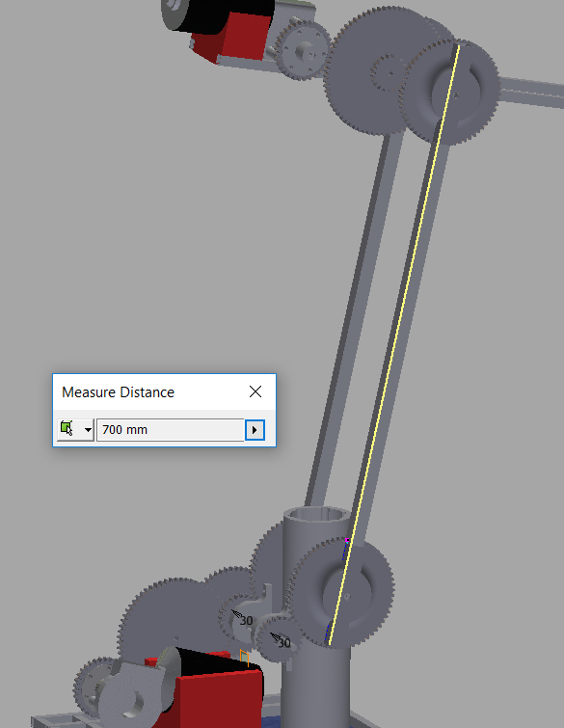Select the yellow measured line on the arm

pos(393,344)
